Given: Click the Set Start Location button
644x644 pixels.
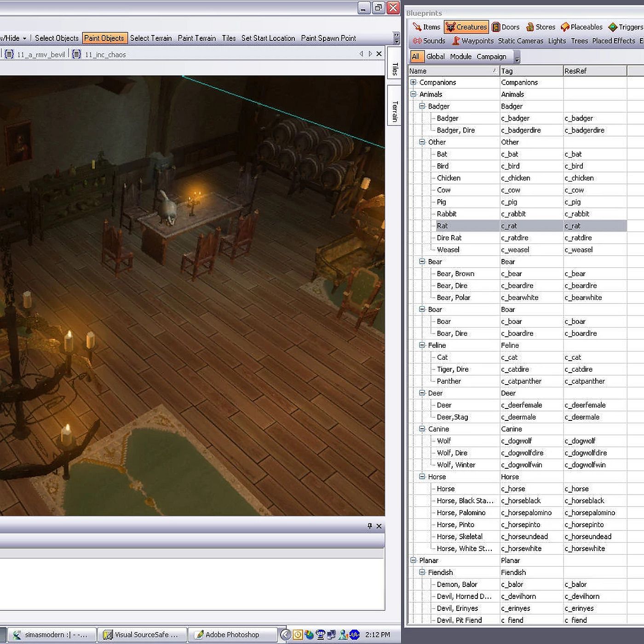Looking at the screenshot, I should (268, 38).
